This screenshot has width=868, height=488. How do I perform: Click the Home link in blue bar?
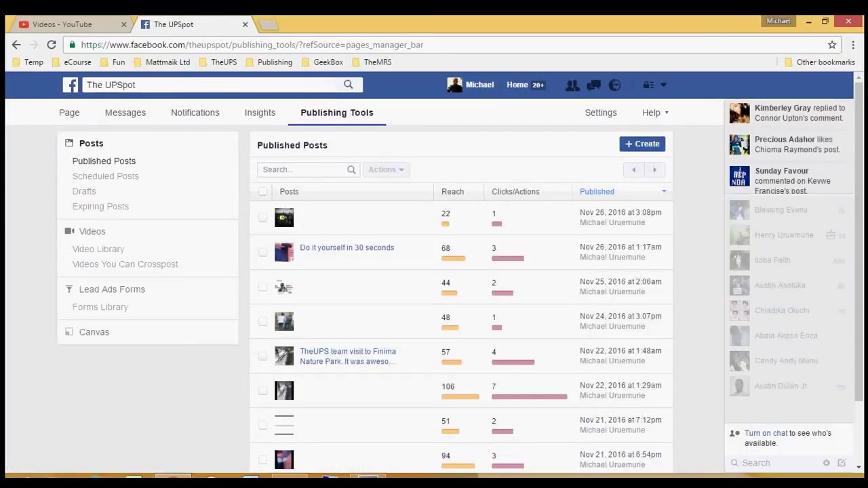517,85
